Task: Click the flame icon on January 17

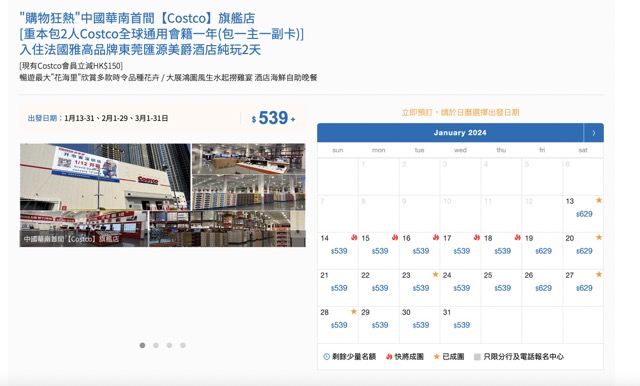Action: click(476, 237)
